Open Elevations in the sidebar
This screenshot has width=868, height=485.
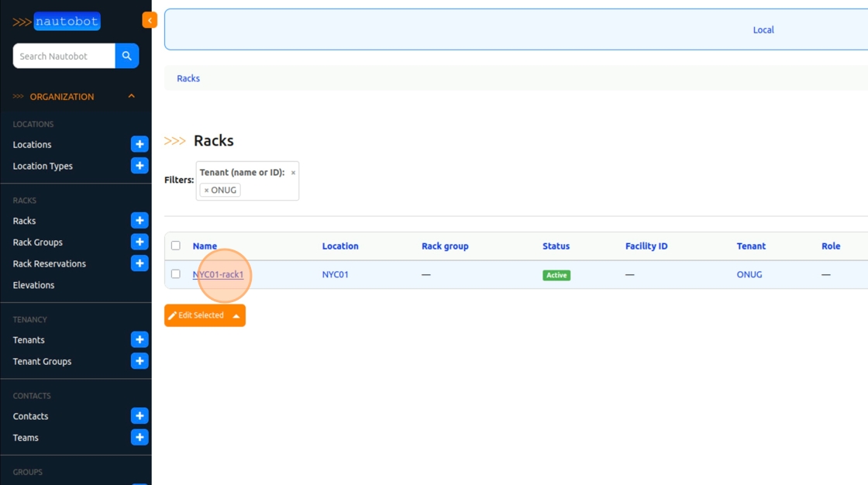tap(34, 285)
